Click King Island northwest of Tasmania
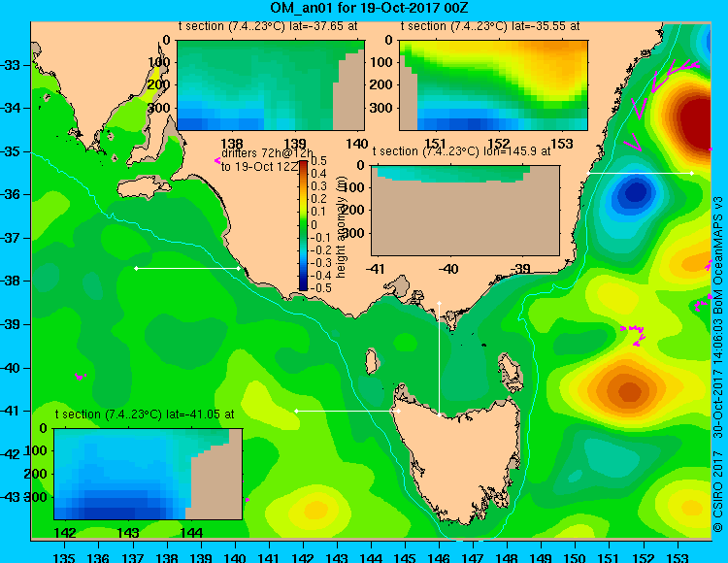The width and height of the screenshot is (728, 563). 371,361
